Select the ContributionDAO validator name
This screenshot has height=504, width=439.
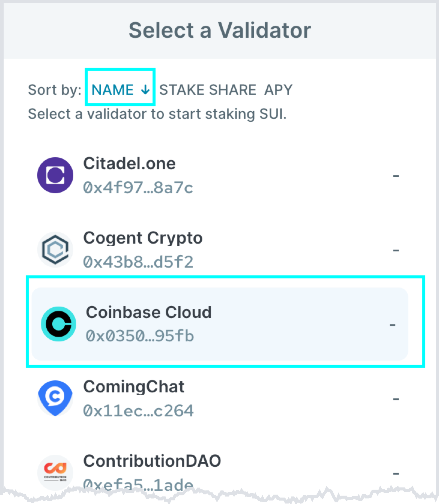click(152, 461)
